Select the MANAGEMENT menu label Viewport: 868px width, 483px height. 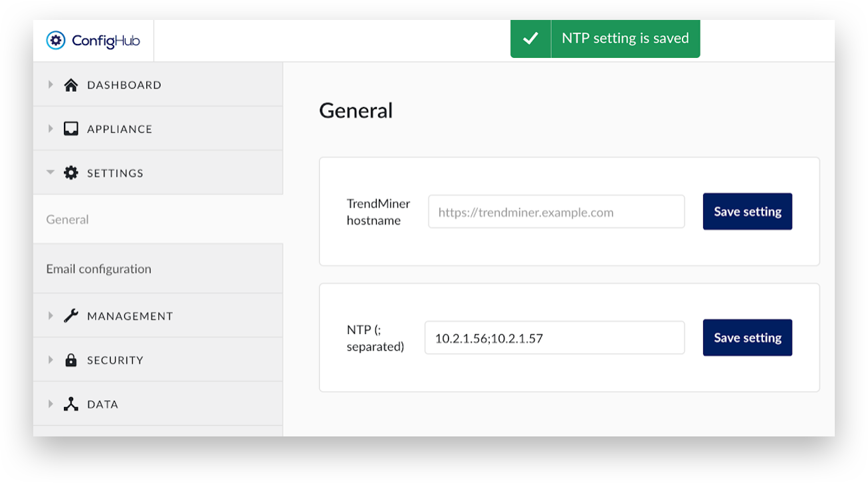click(130, 317)
